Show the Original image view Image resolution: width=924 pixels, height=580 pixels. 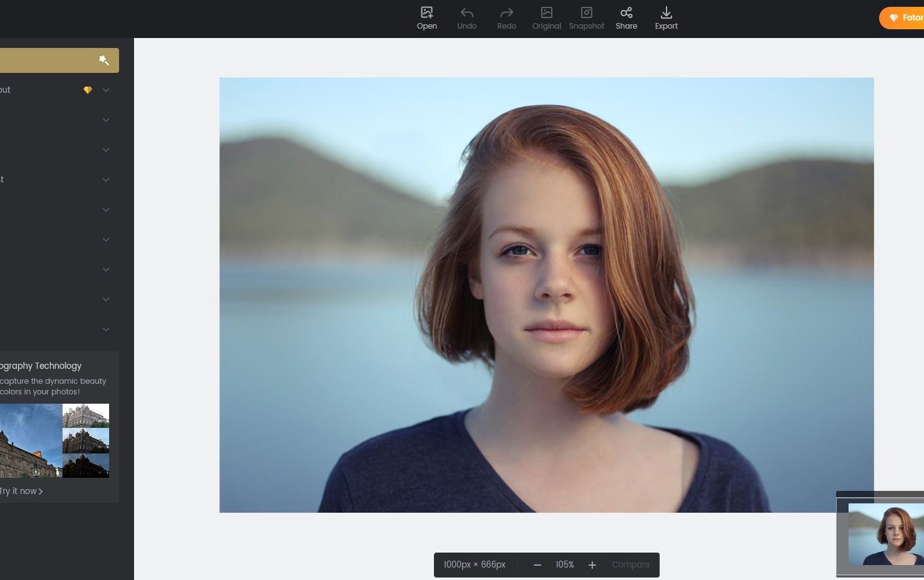click(546, 18)
